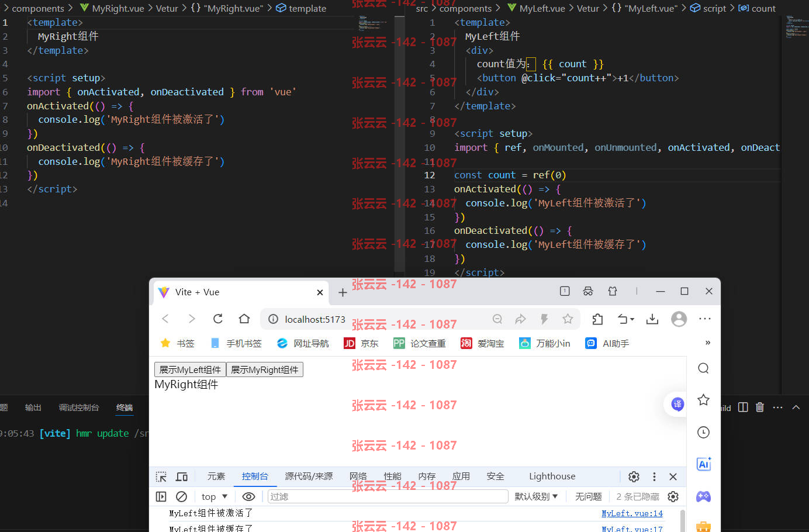Image resolution: width=809 pixels, height=532 pixels.
Task: Clear the console output
Action: tap(182, 496)
